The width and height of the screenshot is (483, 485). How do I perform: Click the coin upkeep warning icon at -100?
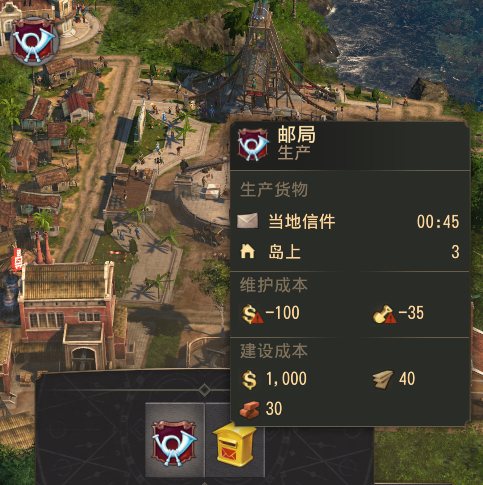(x=252, y=314)
